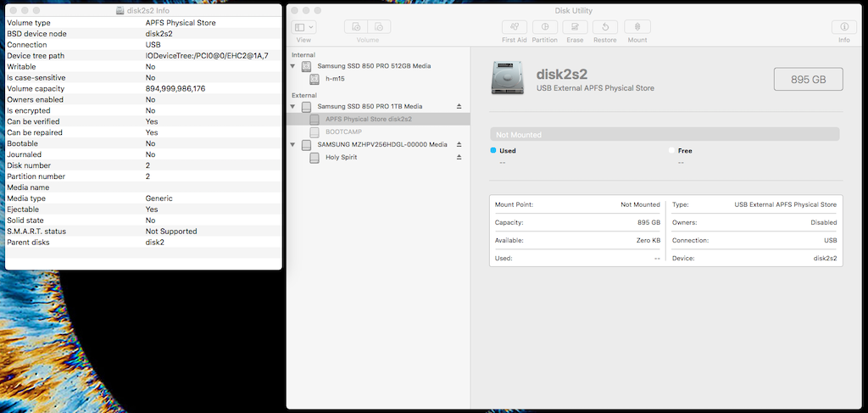Click the Disk Utility window title
This screenshot has width=868, height=413.
tap(574, 10)
